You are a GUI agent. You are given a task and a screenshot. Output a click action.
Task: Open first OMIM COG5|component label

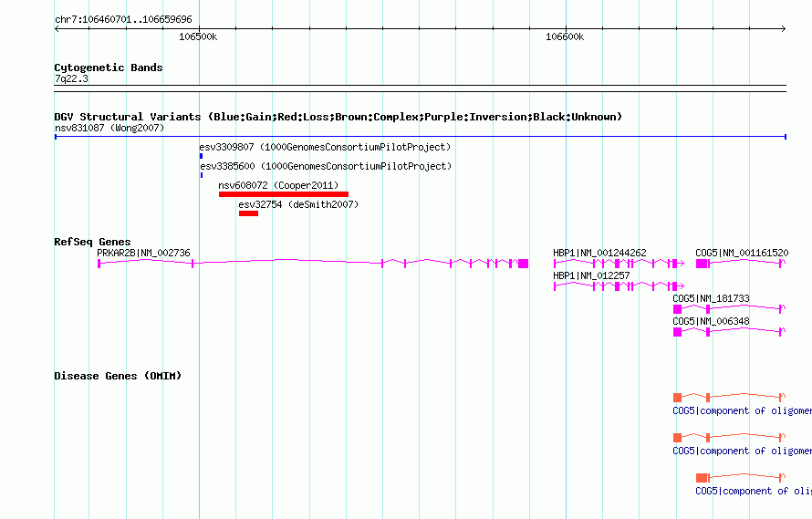tap(742, 410)
